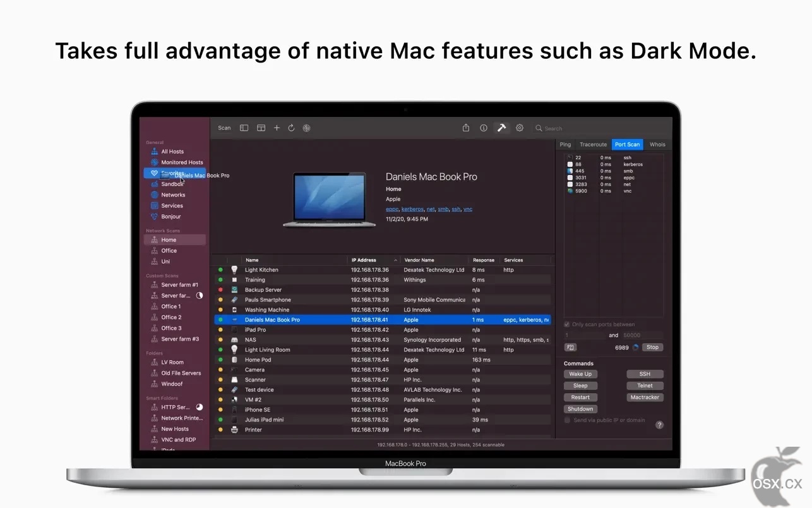Image resolution: width=812 pixels, height=508 pixels.
Task: Click the progress pie next to HTTP Ser...
Action: coord(200,408)
